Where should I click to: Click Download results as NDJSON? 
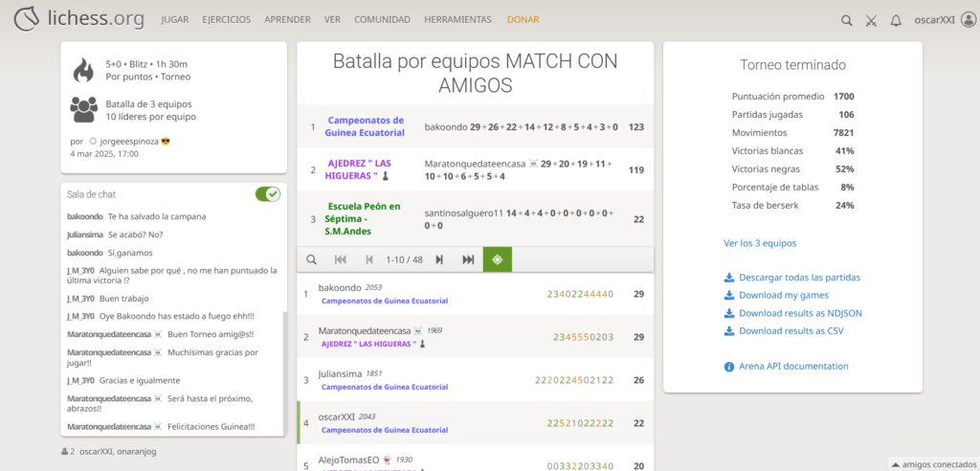click(x=801, y=313)
